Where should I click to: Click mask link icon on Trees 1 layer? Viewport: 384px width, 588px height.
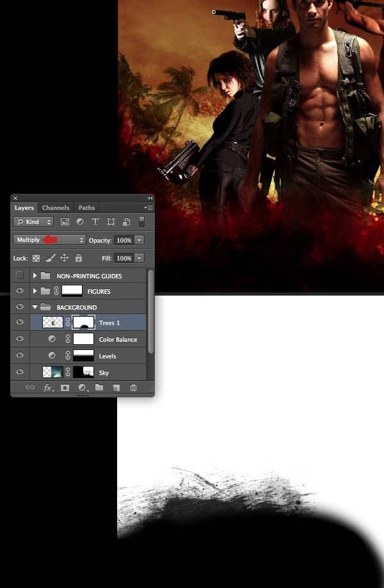pos(68,322)
